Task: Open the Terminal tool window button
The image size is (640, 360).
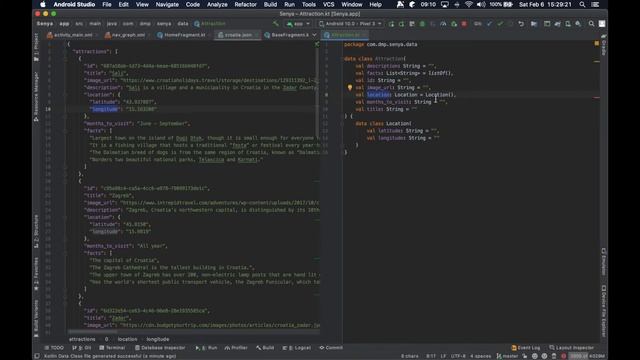Action: coord(112,348)
